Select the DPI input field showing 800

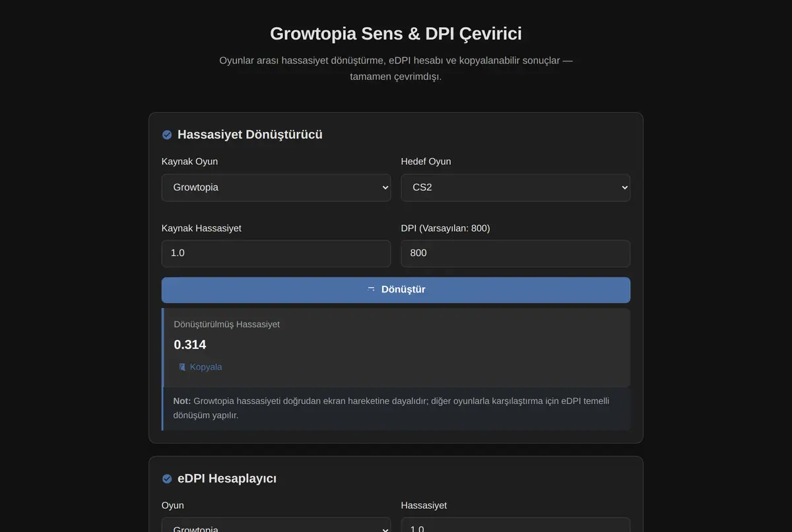515,253
